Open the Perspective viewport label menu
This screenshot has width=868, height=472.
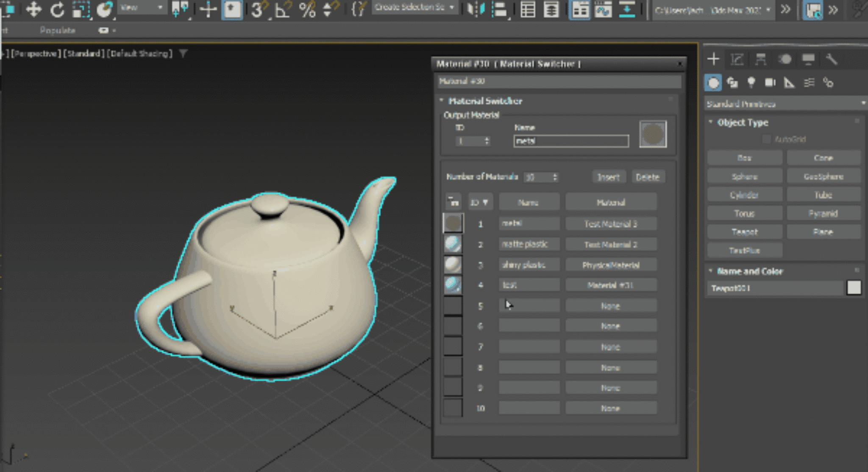[36, 53]
